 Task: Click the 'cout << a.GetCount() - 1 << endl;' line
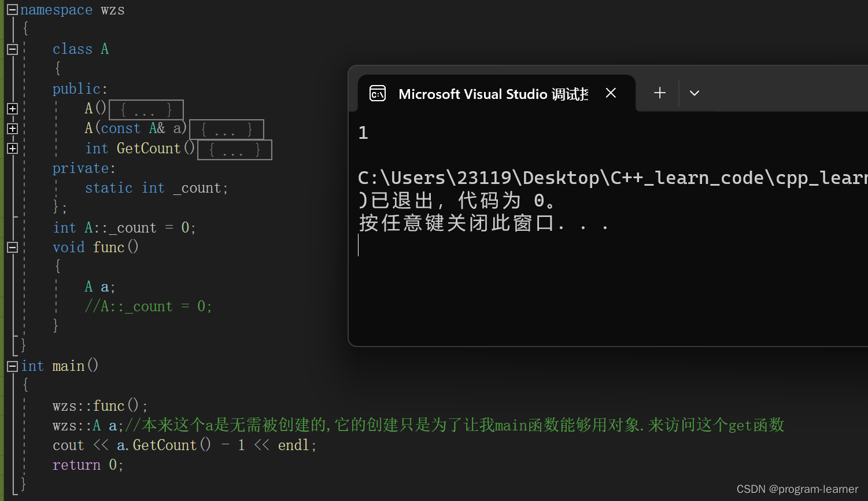tap(184, 445)
